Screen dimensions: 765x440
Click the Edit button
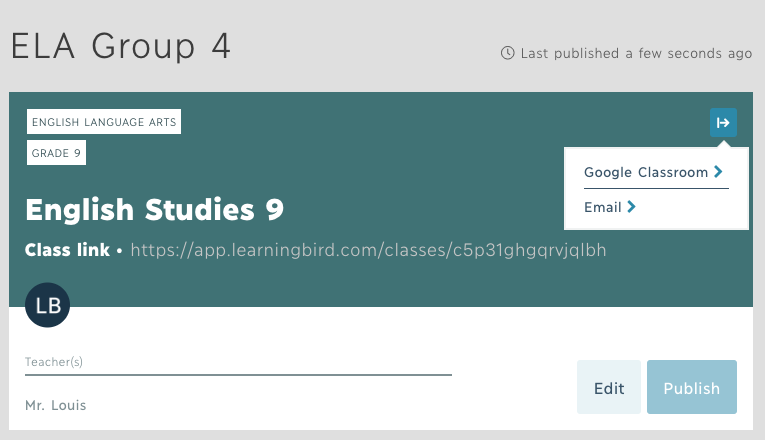609,387
